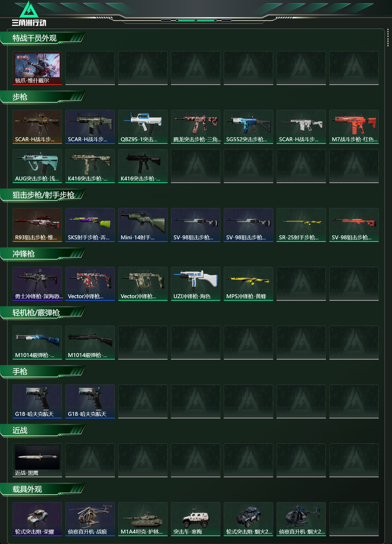
Task: Select the 骇爪-维什戴尔 operator skin
Action: coord(37,68)
